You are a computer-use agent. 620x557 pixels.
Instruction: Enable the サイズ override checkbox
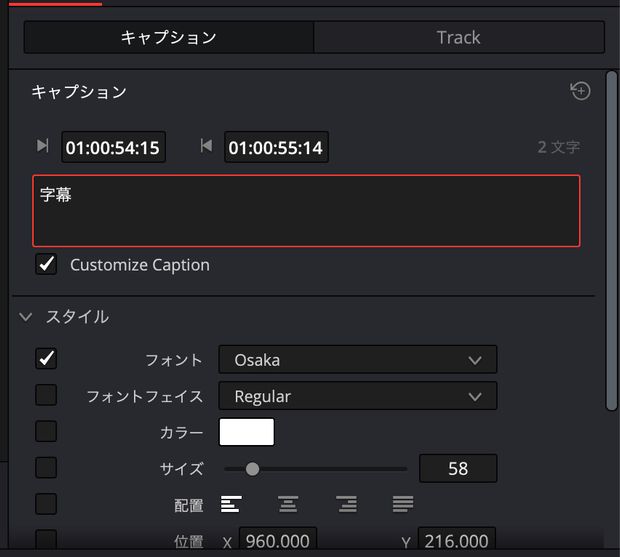point(46,468)
